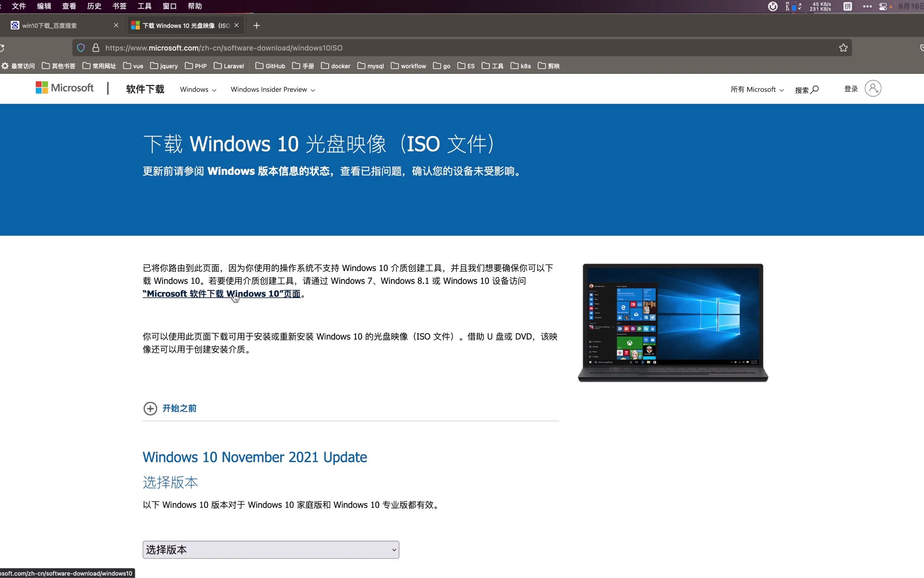Expand the Windows Insider Preview dropdown
Image resolution: width=924 pixels, height=578 pixels.
pyautogui.click(x=273, y=90)
